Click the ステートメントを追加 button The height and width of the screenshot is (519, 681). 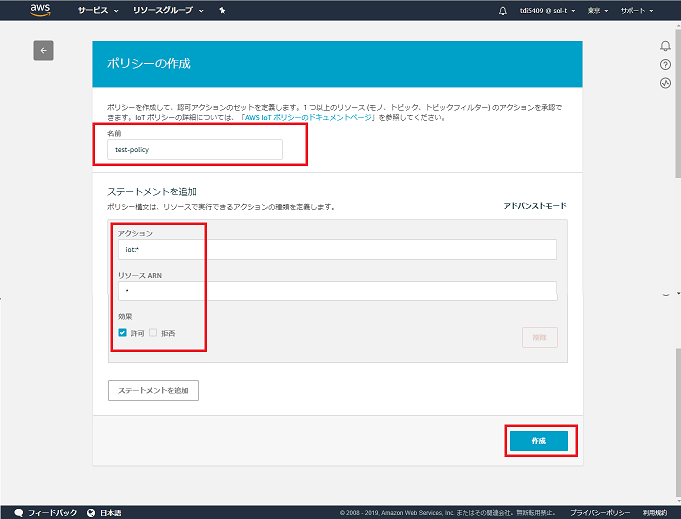pos(153,389)
